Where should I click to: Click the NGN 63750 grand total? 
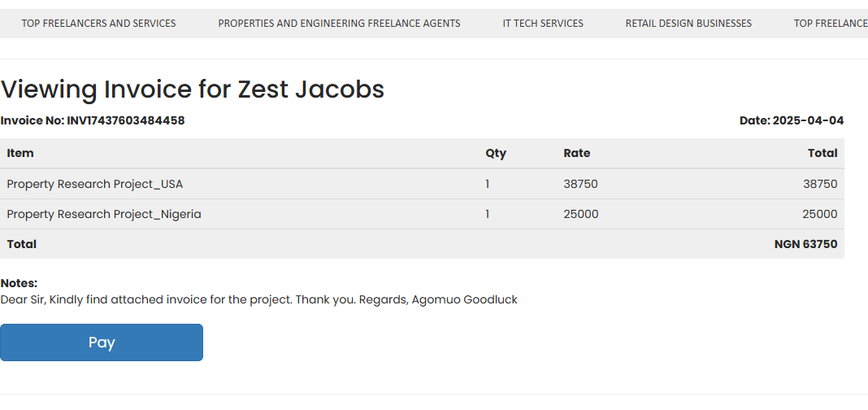tap(806, 244)
